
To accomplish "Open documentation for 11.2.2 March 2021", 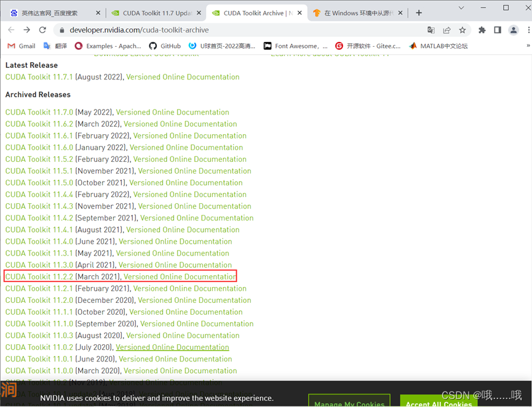I will click(180, 276).
